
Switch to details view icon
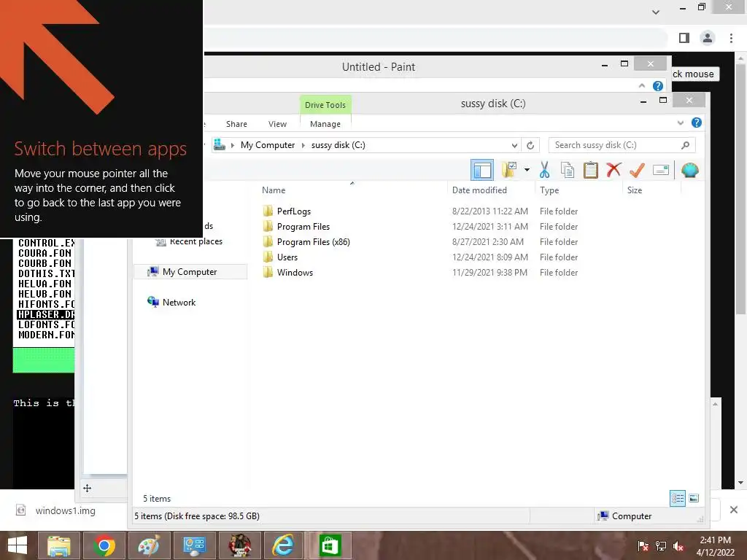pos(678,499)
